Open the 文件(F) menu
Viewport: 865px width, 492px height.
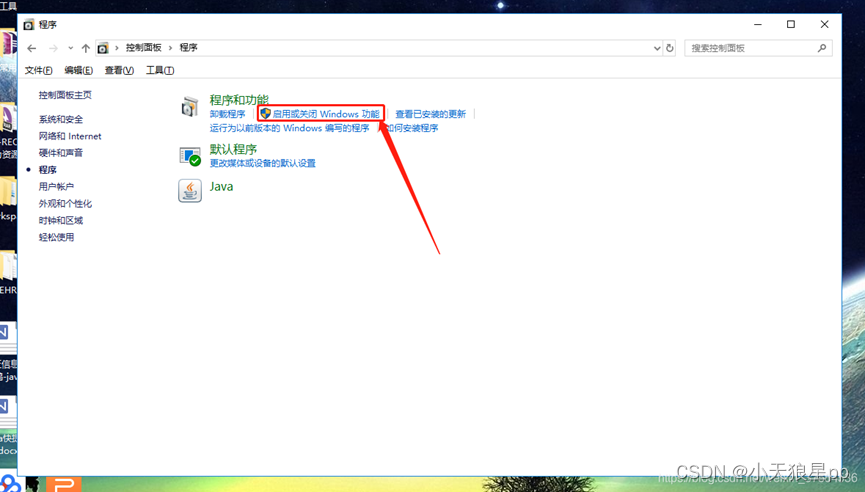[38, 70]
